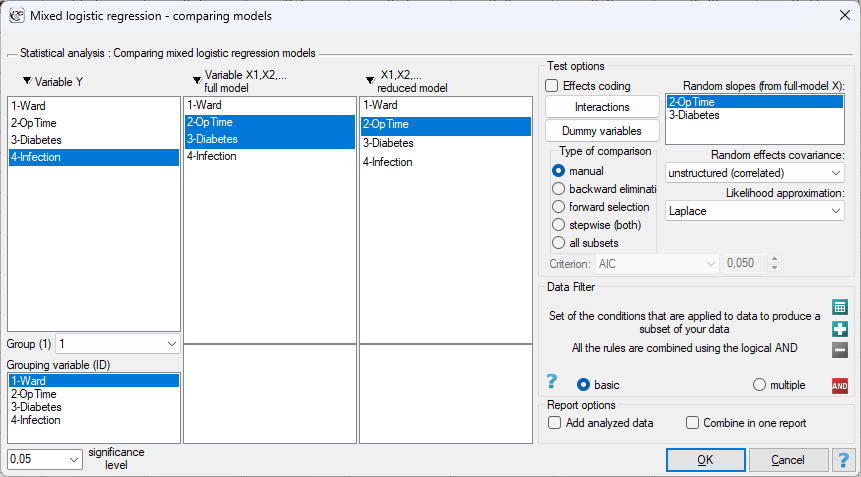861x477 pixels.
Task: Click the help button beside Cancel
Action: [x=843, y=460]
